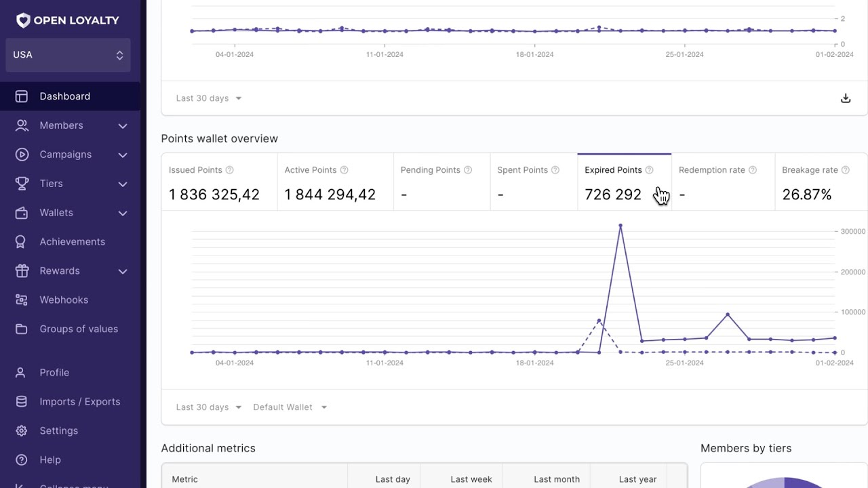This screenshot has width=868, height=488.
Task: Open the Webhooks page
Action: click(70, 300)
